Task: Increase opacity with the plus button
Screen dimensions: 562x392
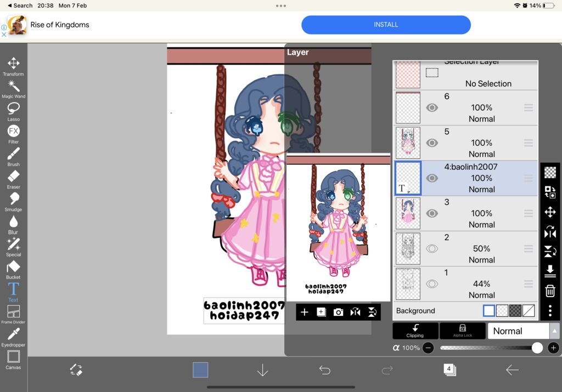Action: 553,348
